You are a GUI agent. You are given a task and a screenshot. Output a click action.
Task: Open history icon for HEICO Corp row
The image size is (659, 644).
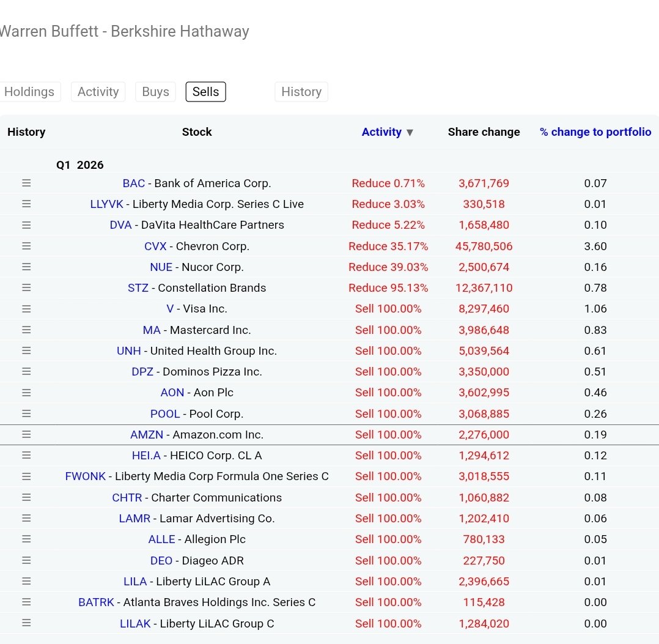click(26, 455)
